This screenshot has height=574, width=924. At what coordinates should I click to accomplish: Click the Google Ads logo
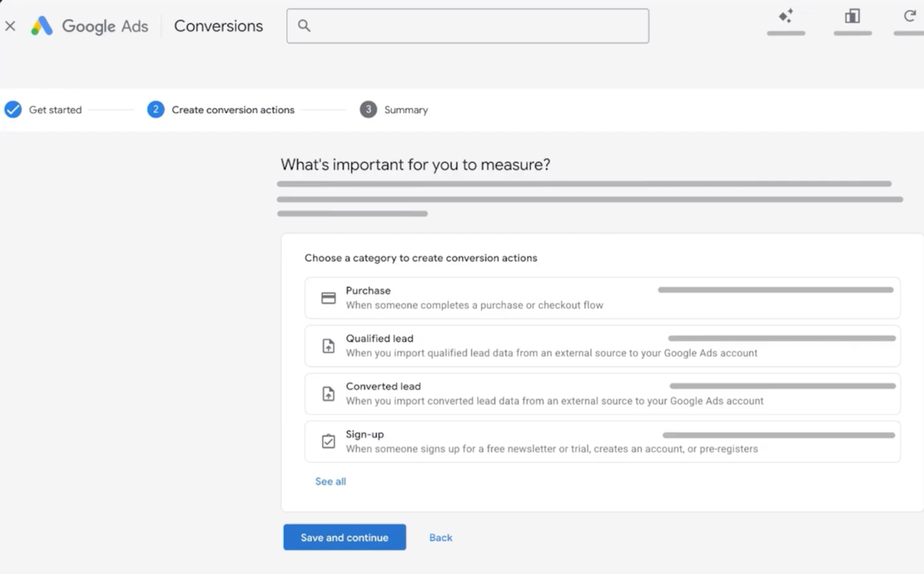pyautogui.click(x=90, y=26)
